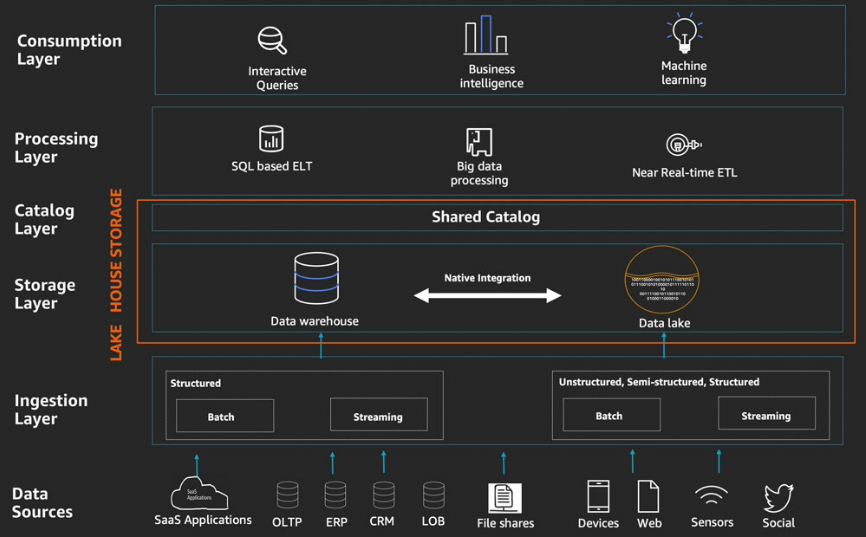Select Batch box under Unstructured, Semi-structured, Structured
This screenshot has width=866, height=537.
tap(612, 414)
